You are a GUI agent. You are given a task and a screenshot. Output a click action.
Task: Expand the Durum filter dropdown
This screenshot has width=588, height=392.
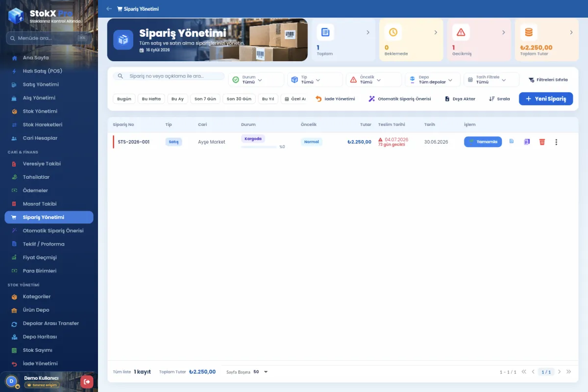point(256,79)
